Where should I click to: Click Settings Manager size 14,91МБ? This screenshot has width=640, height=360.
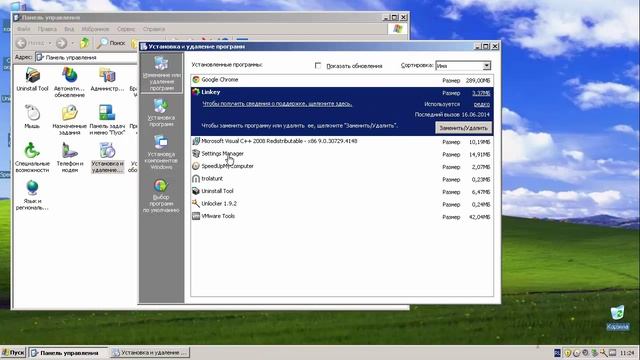[480, 154]
